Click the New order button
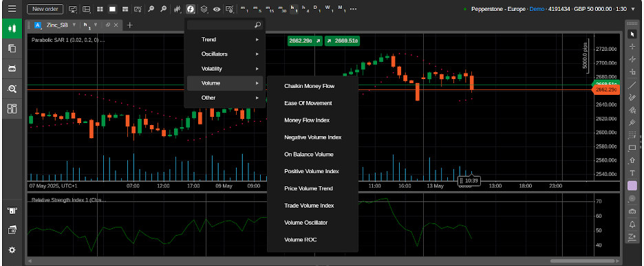 45,9
